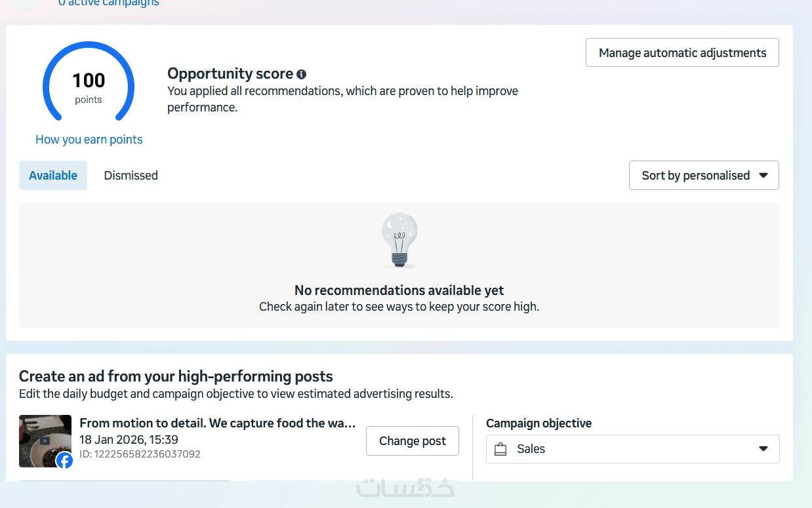Open the How you earn points link
This screenshot has width=812, height=508.
89,140
